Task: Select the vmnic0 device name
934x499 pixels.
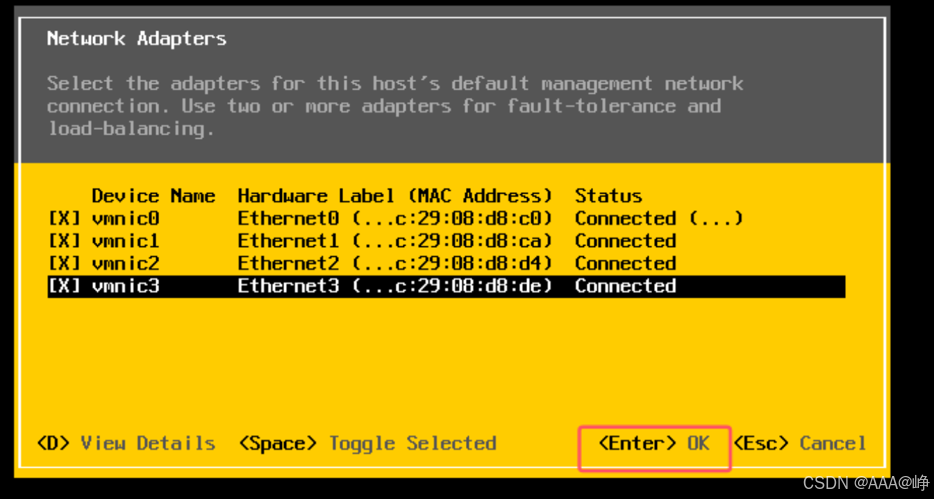Action: click(126, 219)
